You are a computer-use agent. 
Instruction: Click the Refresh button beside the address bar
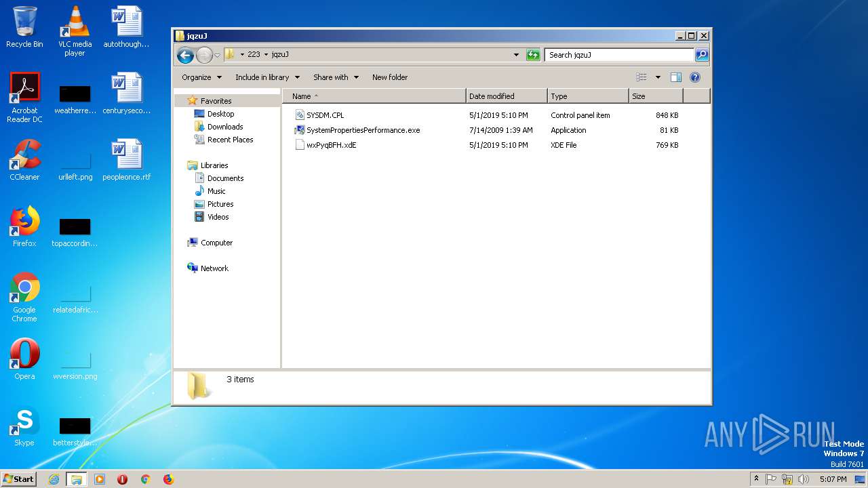(533, 55)
